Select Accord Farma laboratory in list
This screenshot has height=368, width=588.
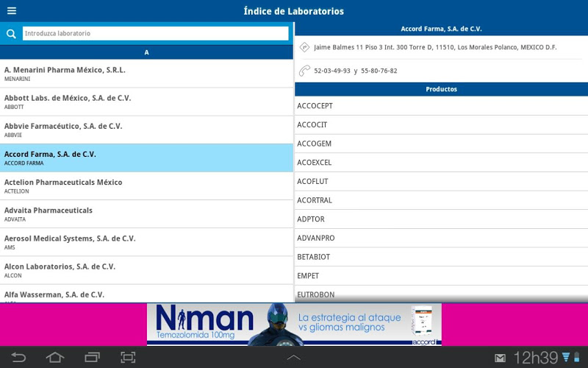tap(146, 158)
